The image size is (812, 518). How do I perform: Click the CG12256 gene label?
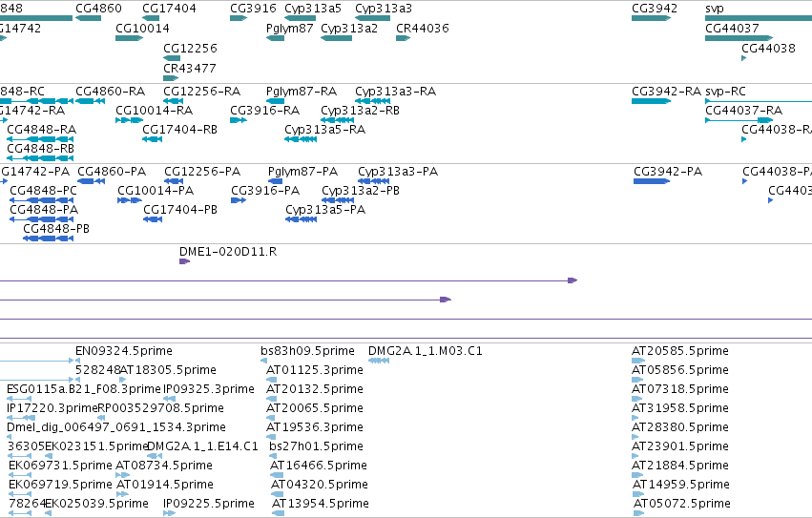click(x=190, y=48)
